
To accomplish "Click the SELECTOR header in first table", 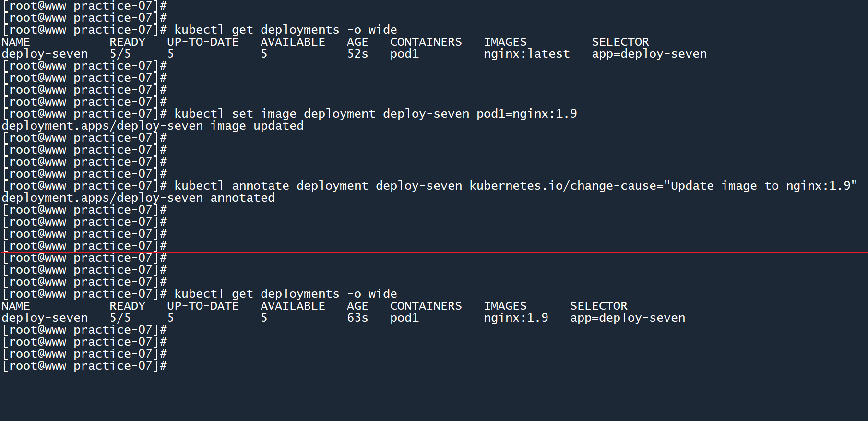I will click(620, 42).
